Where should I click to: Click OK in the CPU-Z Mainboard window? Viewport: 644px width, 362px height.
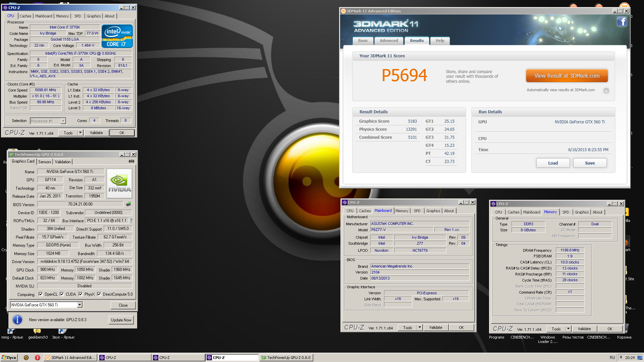[461, 327]
